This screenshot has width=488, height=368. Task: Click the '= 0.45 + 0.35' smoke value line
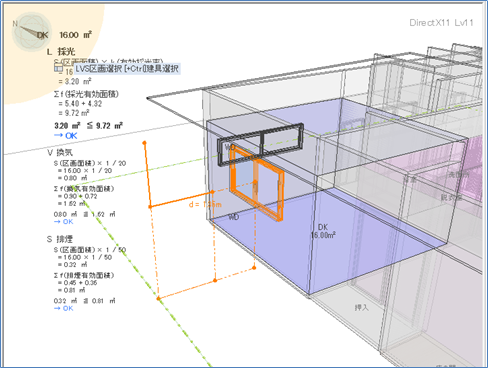click(77, 283)
